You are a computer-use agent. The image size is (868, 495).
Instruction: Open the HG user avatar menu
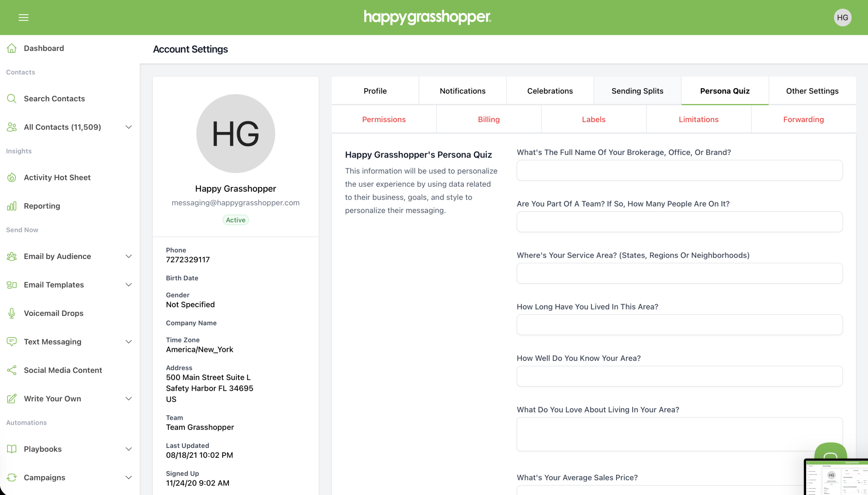[x=842, y=17]
